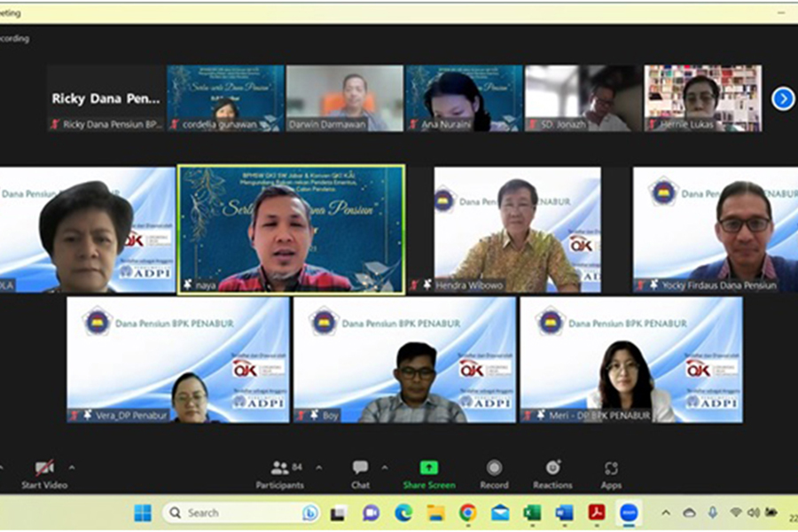Select Darwin Darmawan video thumbnail
Image resolution: width=798 pixels, height=532 pixels.
coord(345,98)
